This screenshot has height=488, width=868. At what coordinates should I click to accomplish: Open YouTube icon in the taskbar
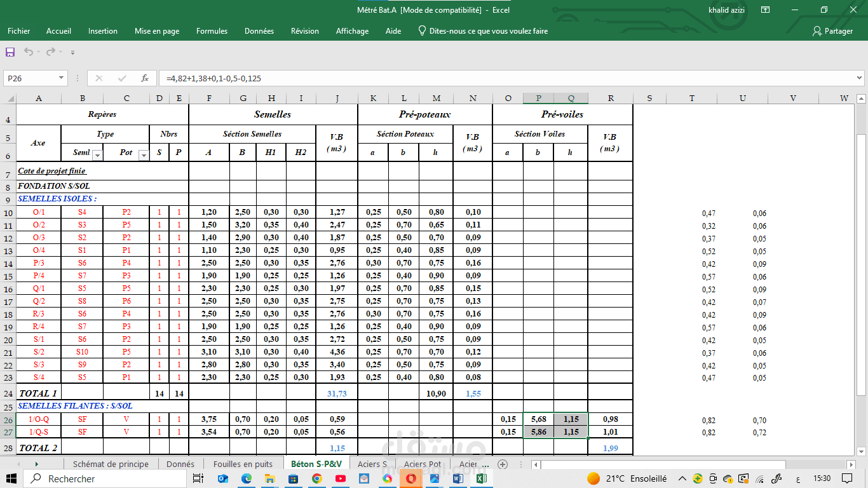[341, 478]
